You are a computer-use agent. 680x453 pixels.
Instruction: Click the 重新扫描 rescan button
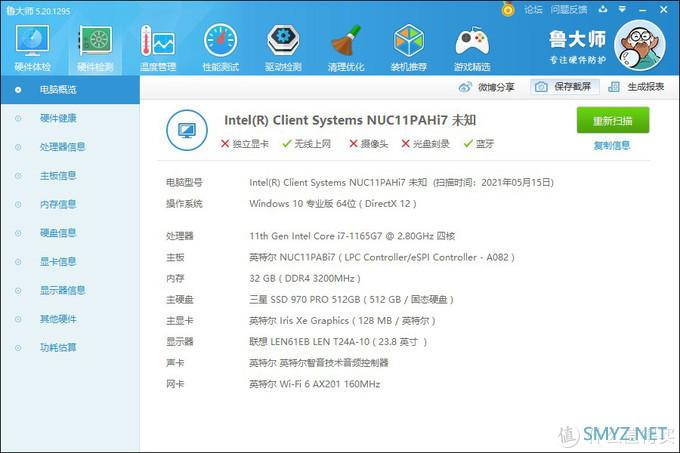coord(613,120)
